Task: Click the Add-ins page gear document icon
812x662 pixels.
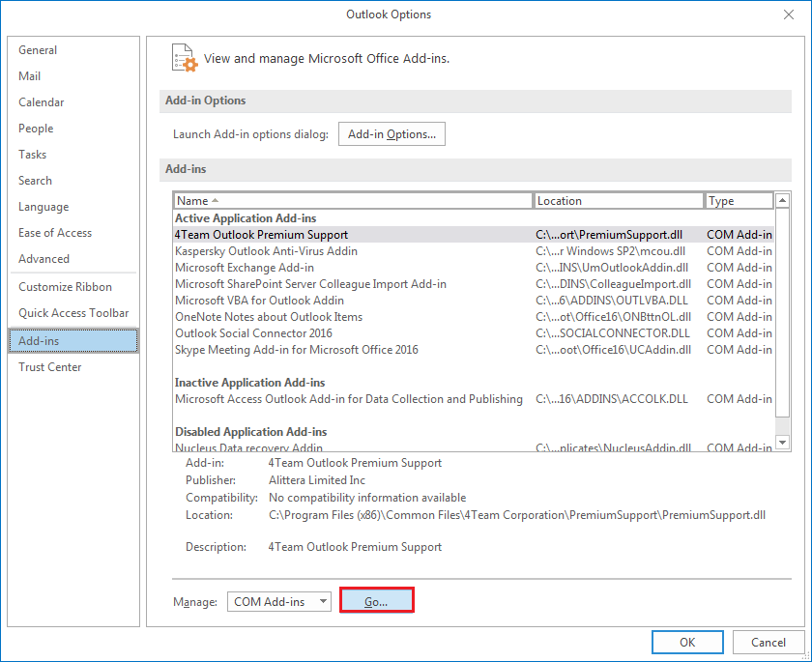Action: [185, 58]
